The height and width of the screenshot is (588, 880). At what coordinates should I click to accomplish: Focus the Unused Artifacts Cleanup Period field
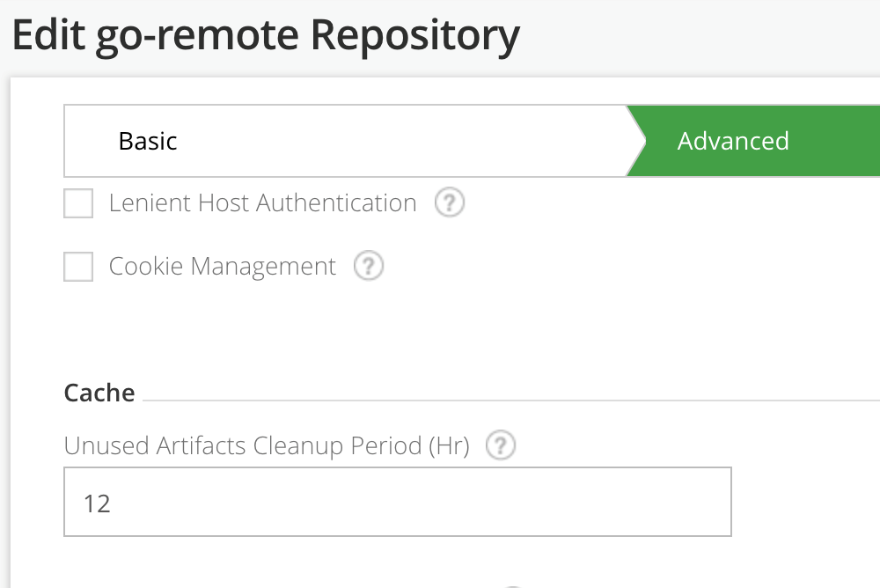click(x=397, y=502)
